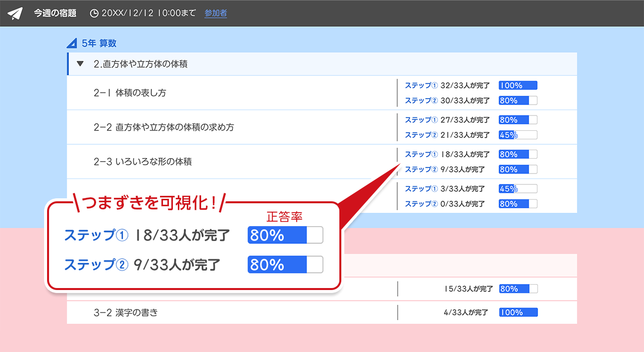
Task: Select the 2-3 いろいろな形の体積 row
Action: (x=143, y=161)
